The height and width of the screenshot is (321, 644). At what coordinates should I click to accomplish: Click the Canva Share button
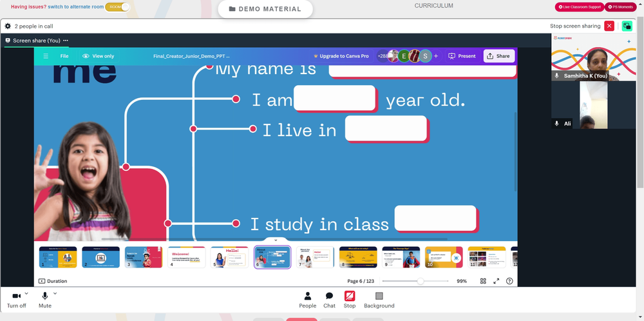(498, 56)
